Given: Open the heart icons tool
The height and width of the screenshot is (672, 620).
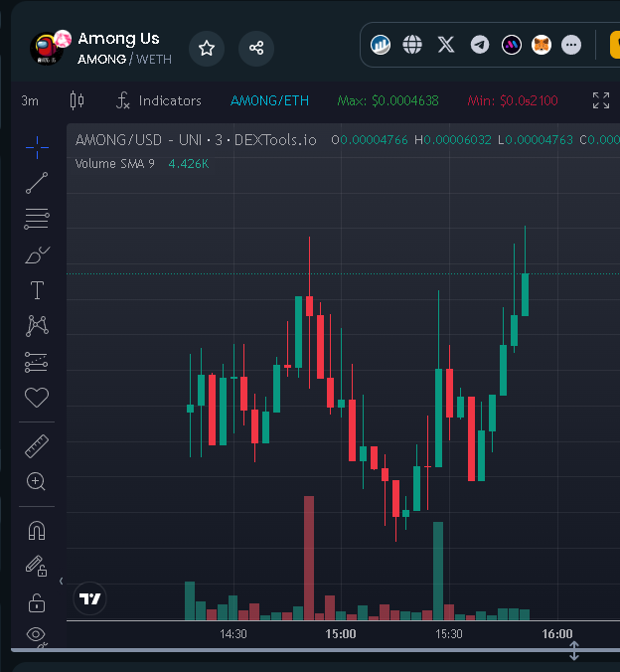Looking at the screenshot, I should coord(37,398).
